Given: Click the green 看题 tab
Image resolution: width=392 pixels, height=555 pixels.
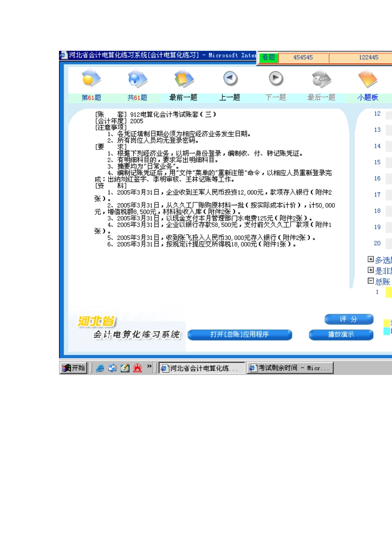Looking at the screenshot, I should tap(269, 57).
